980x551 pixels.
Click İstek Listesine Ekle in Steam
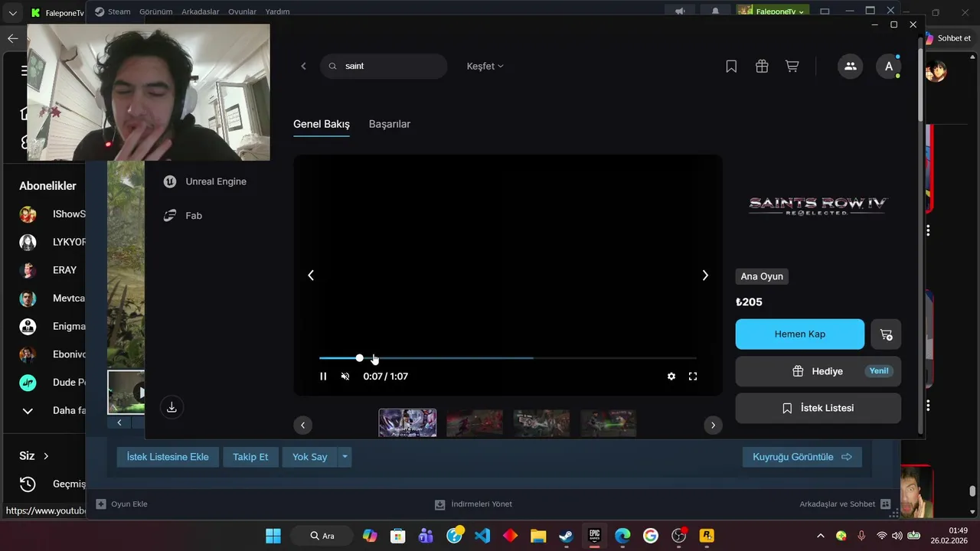(x=168, y=457)
